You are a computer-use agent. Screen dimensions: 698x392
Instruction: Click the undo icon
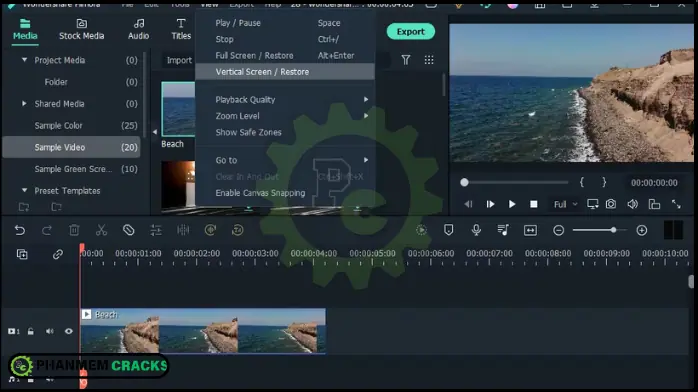pos(20,230)
